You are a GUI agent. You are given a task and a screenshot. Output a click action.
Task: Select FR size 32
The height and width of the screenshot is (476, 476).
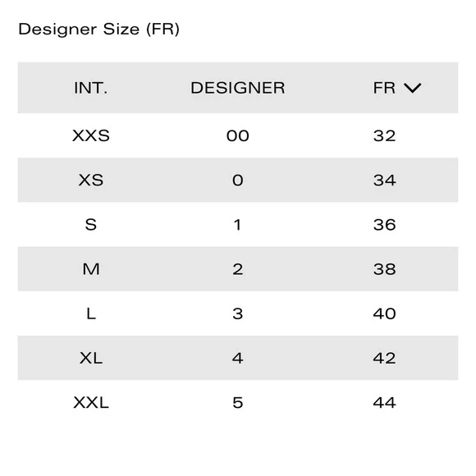click(384, 135)
